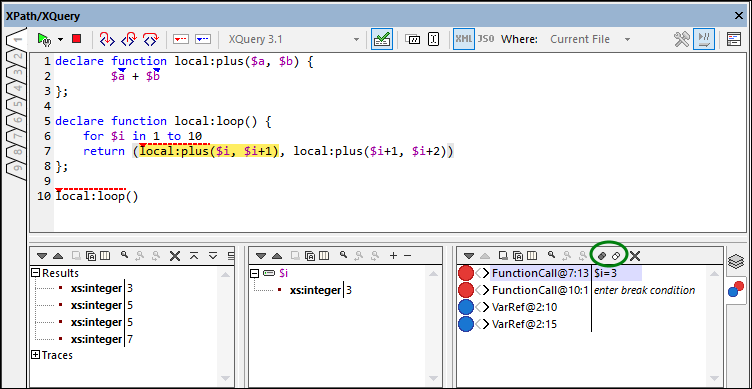Toggle blue tracepoint circle for VarRef@2:15

coord(466,324)
